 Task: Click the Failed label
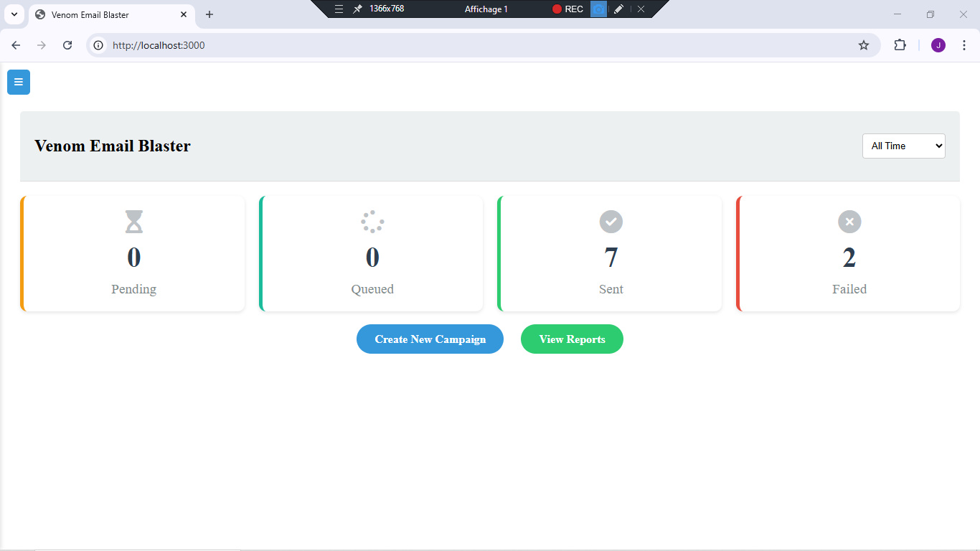point(849,289)
